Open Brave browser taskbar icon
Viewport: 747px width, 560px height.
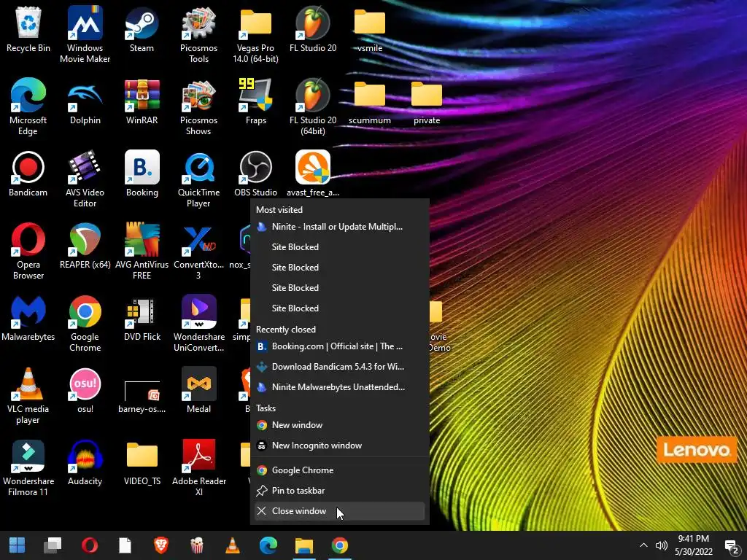161,545
